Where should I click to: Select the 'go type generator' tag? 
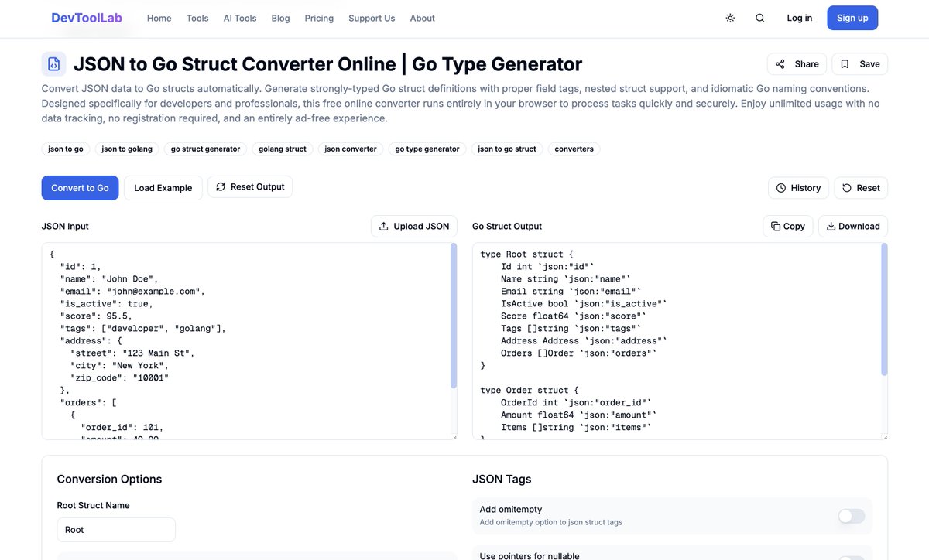(427, 149)
